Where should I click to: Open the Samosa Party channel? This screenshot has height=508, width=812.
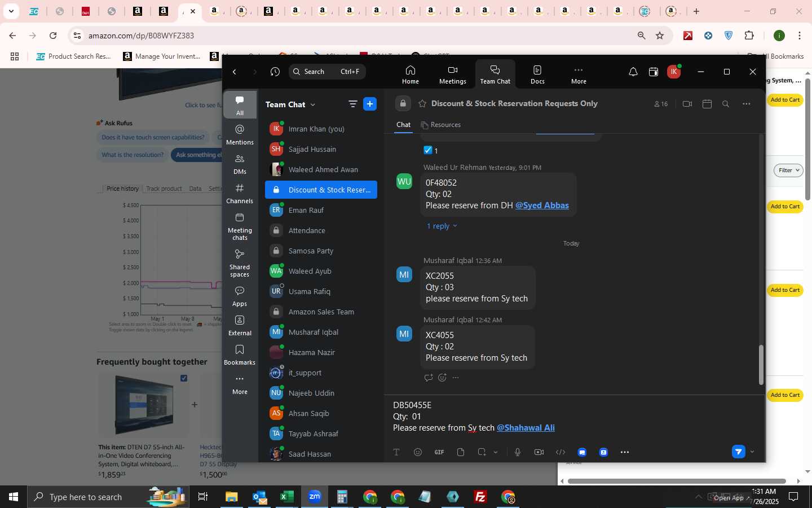click(x=321, y=251)
